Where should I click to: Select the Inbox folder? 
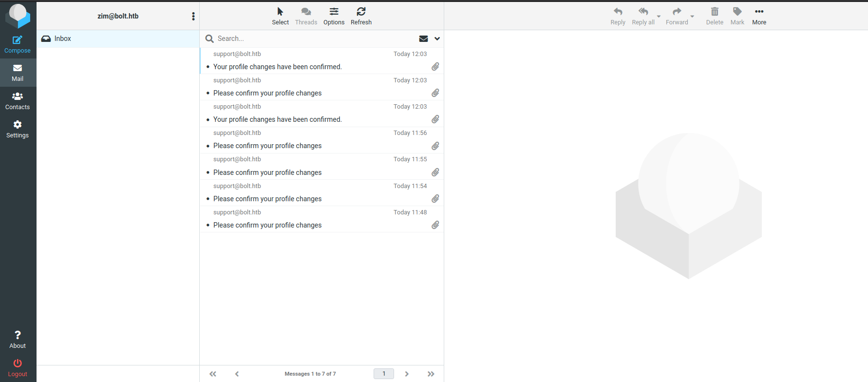(63, 38)
